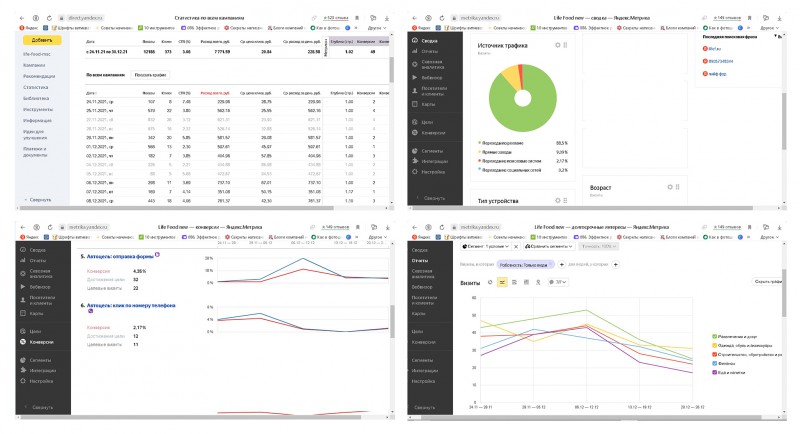The image size is (800, 434).
Task: Open Автоцель: отправка формы goal link
Action: pyautogui.click(x=120, y=257)
